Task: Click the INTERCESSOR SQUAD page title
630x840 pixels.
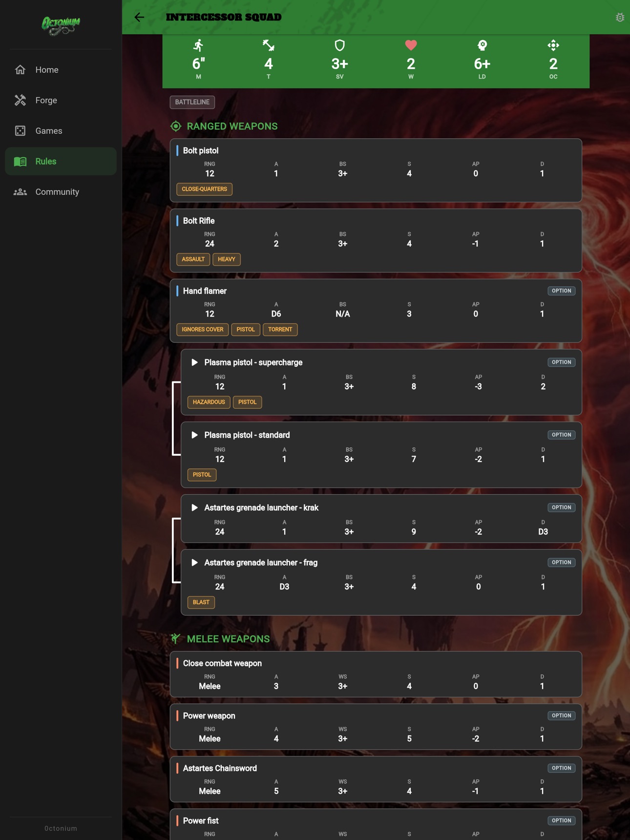Action: 224,17
